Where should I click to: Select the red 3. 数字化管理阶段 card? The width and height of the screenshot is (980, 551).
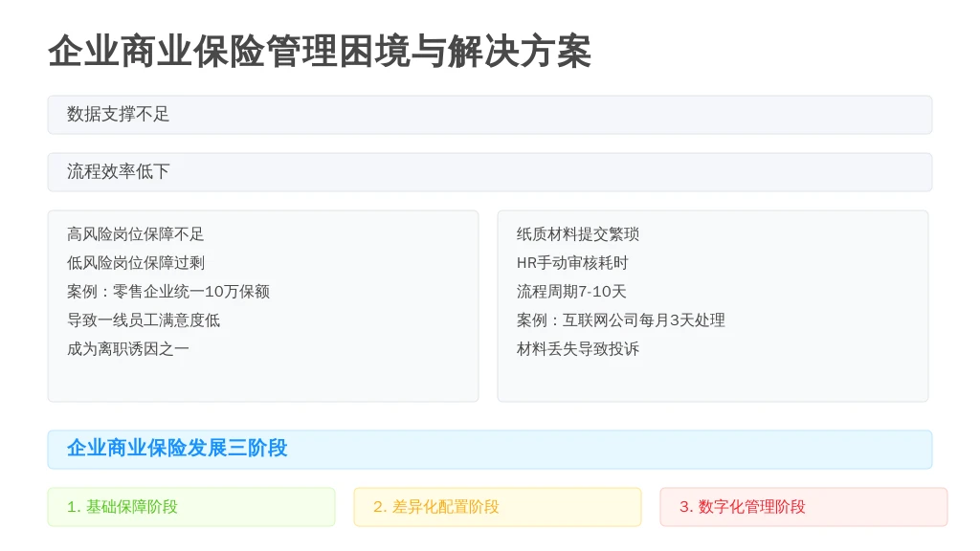click(x=804, y=507)
